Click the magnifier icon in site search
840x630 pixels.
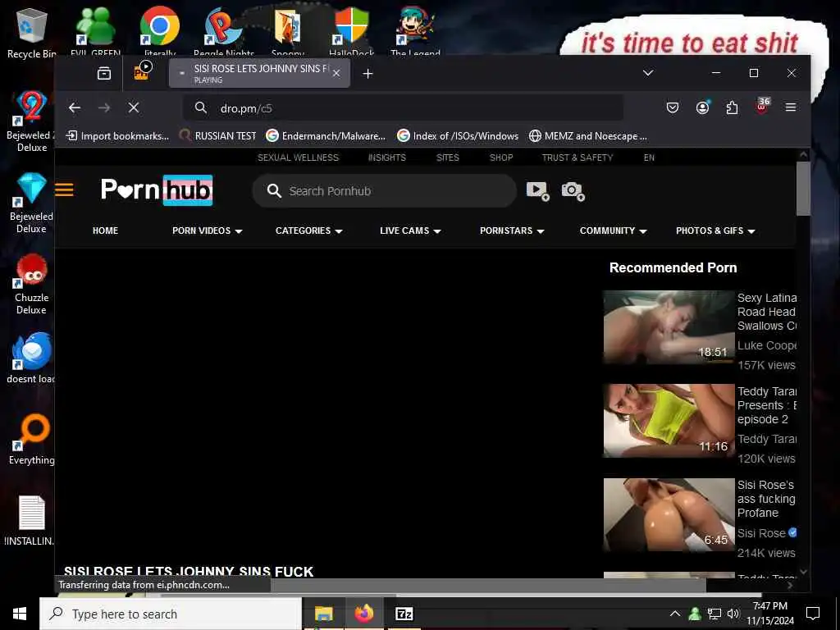coord(274,190)
